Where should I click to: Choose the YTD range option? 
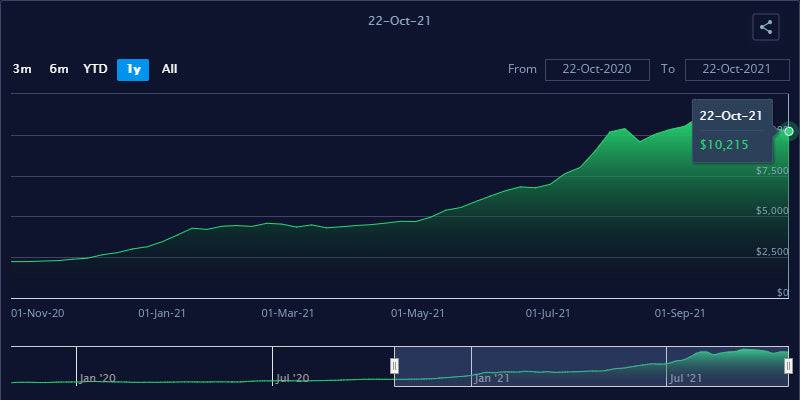click(95, 69)
